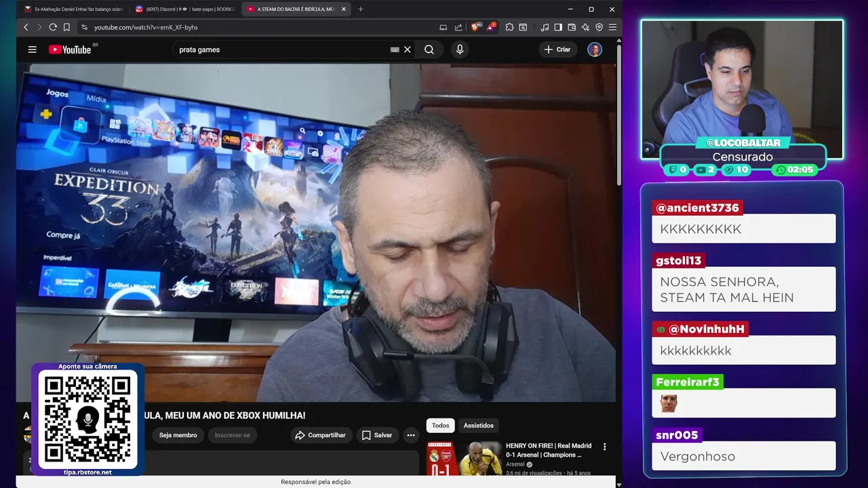Click the Ferreirarf3 chat username
The width and height of the screenshot is (868, 488).
click(688, 382)
